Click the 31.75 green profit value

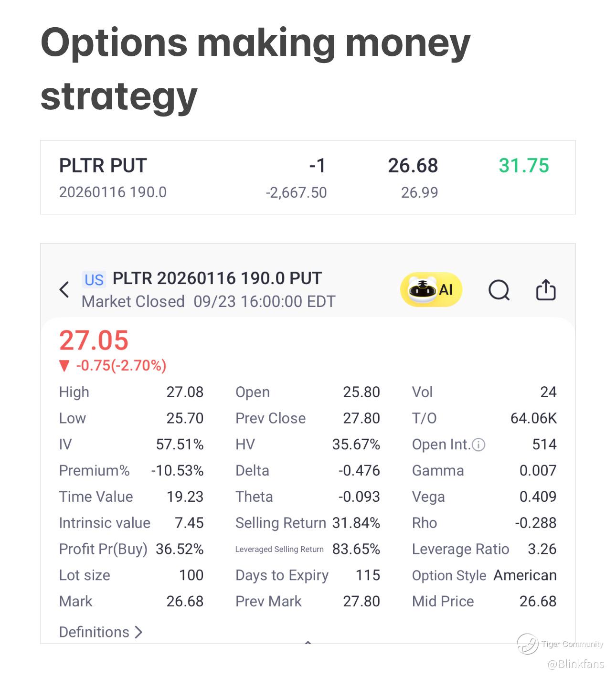[524, 166]
